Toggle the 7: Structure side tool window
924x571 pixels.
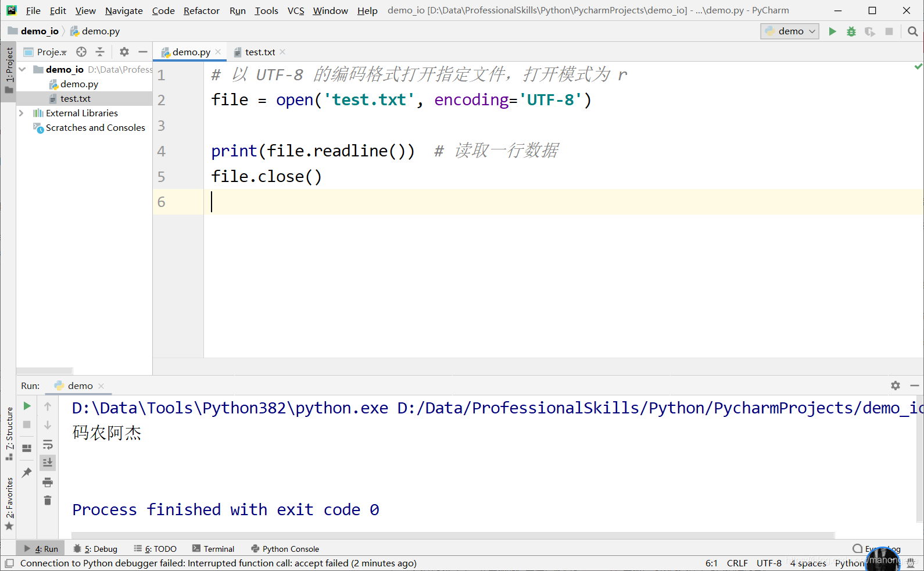[9, 433]
